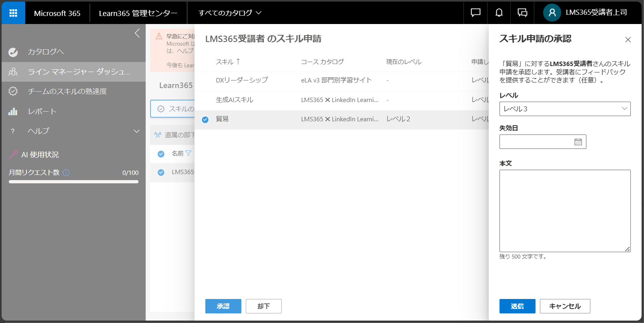Click the レベル 2 cell in 貿易 row

tap(398, 119)
